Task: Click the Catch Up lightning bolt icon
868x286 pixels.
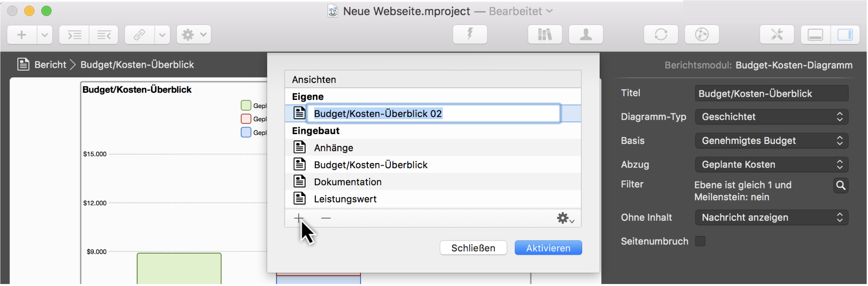Action: 470,34
